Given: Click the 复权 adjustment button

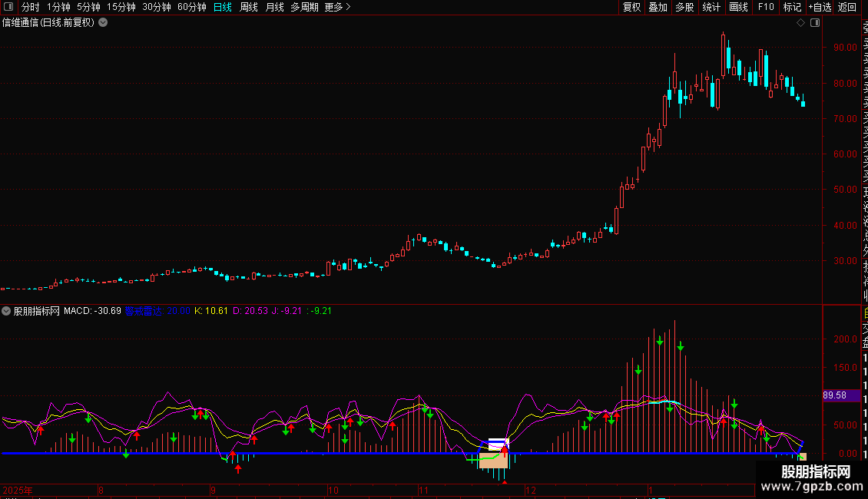Looking at the screenshot, I should 631,8.
